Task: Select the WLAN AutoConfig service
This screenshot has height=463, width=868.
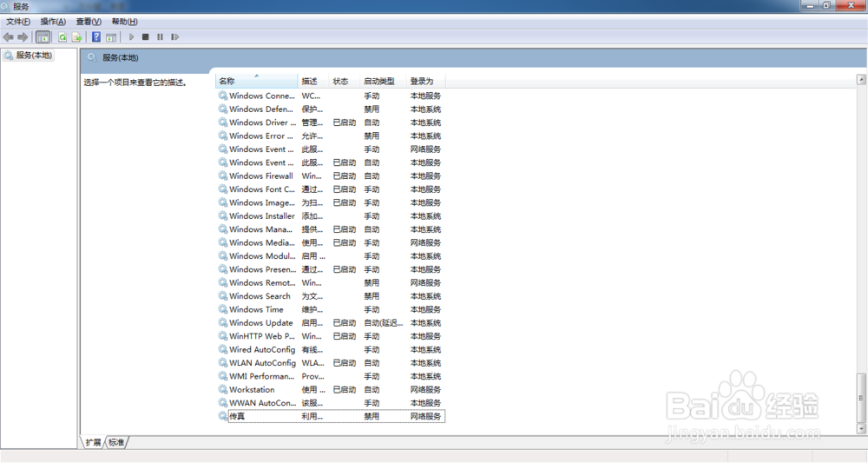Action: (x=331, y=363)
